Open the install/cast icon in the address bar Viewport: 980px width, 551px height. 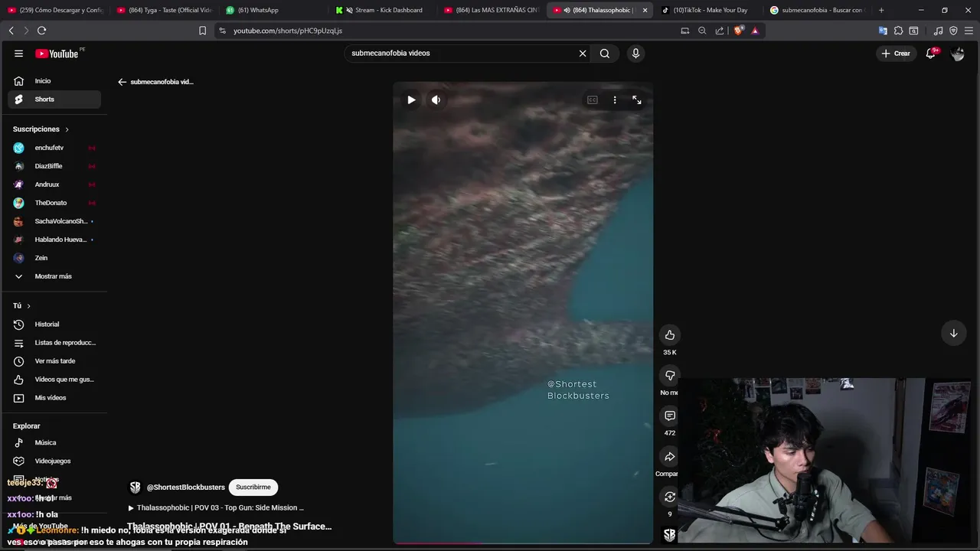[x=685, y=31]
